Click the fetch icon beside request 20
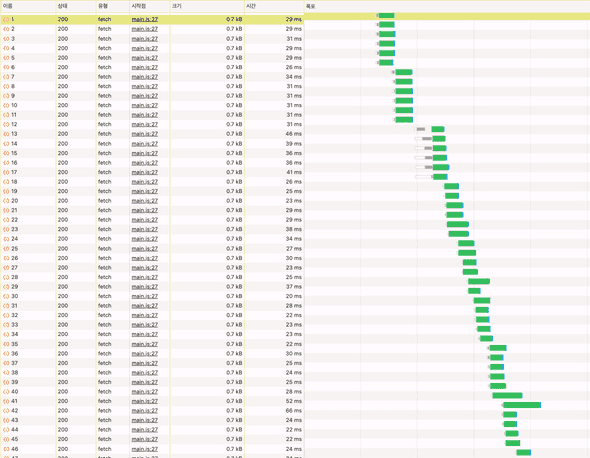This screenshot has height=458, width=590. pos(6,201)
